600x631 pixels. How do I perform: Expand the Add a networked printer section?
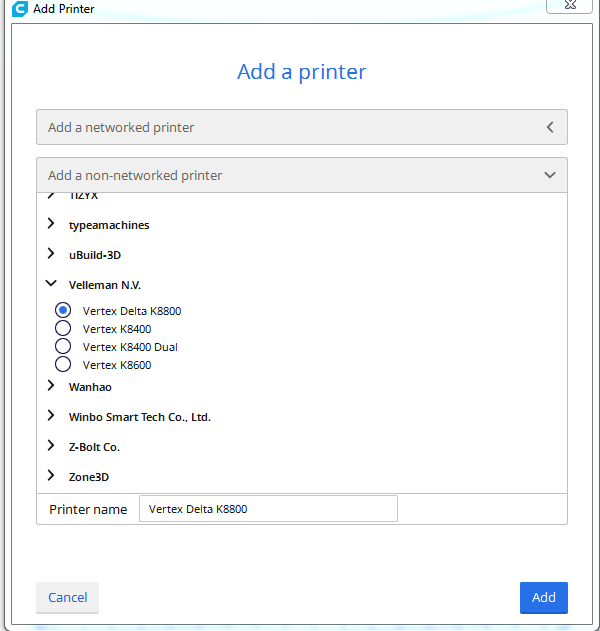tap(302, 127)
